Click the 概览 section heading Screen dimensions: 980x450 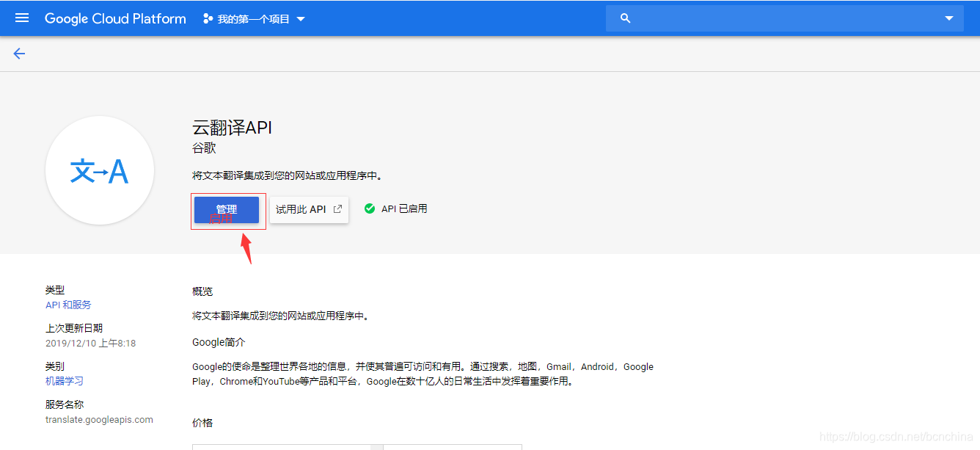[202, 291]
